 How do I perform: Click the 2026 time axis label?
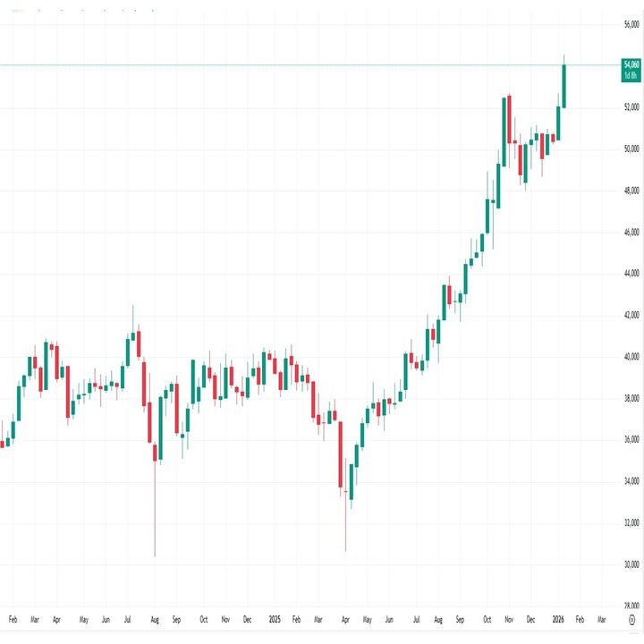pos(558,619)
